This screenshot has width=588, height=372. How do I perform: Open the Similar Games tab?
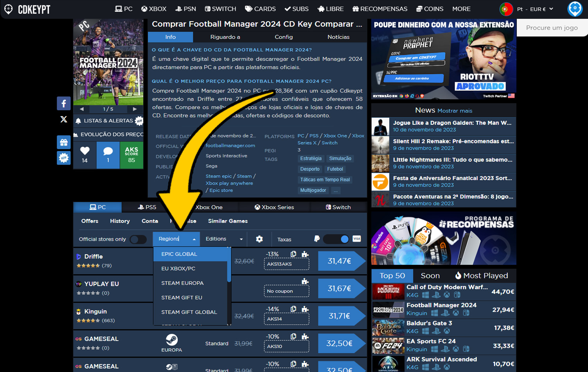click(228, 221)
